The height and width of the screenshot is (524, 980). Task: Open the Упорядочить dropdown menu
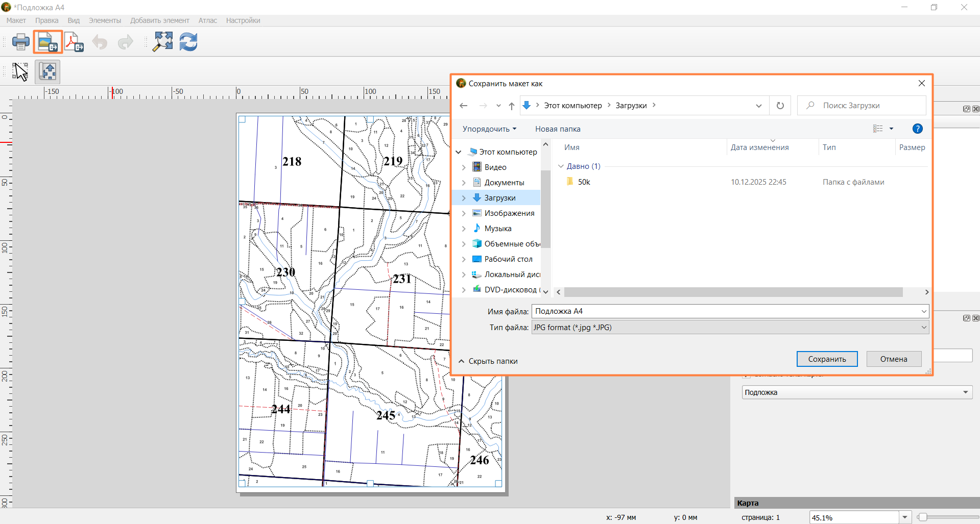click(x=489, y=129)
